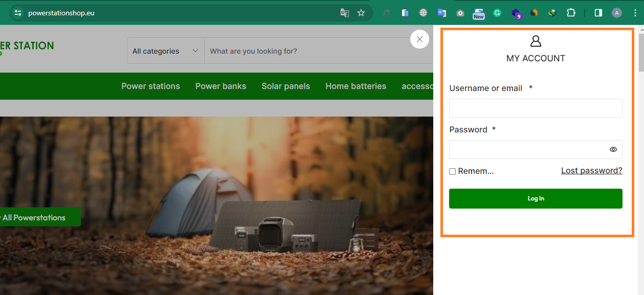644x295 pixels.
Task: Open Chrome's three-dot menu
Action: tap(635, 13)
